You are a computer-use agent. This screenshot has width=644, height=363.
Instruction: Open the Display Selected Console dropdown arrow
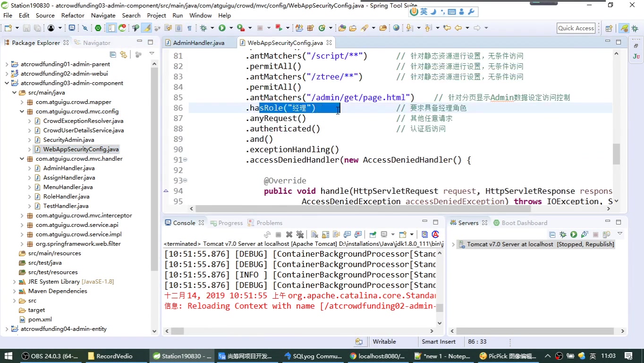393,234
